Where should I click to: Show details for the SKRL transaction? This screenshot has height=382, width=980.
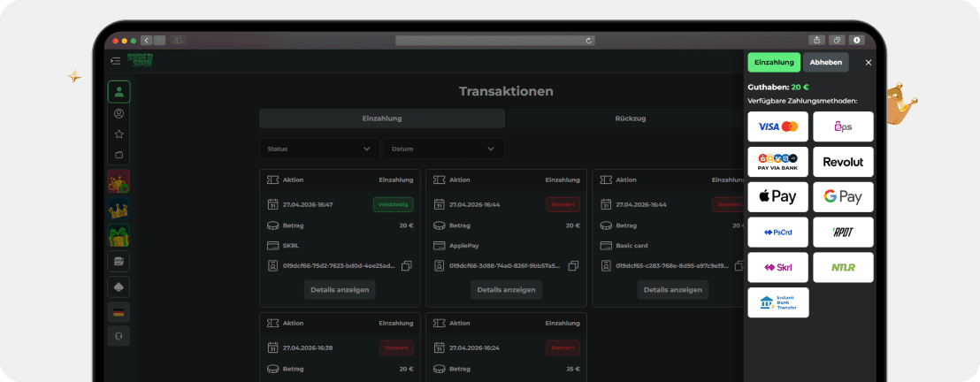pyautogui.click(x=340, y=290)
